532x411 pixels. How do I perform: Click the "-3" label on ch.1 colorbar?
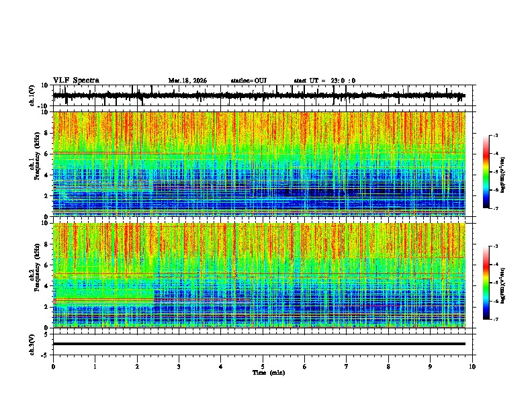pos(496,135)
